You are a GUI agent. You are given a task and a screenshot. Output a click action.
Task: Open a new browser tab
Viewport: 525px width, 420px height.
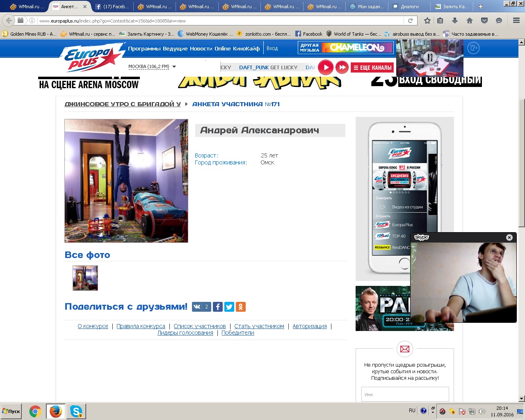(x=481, y=7)
